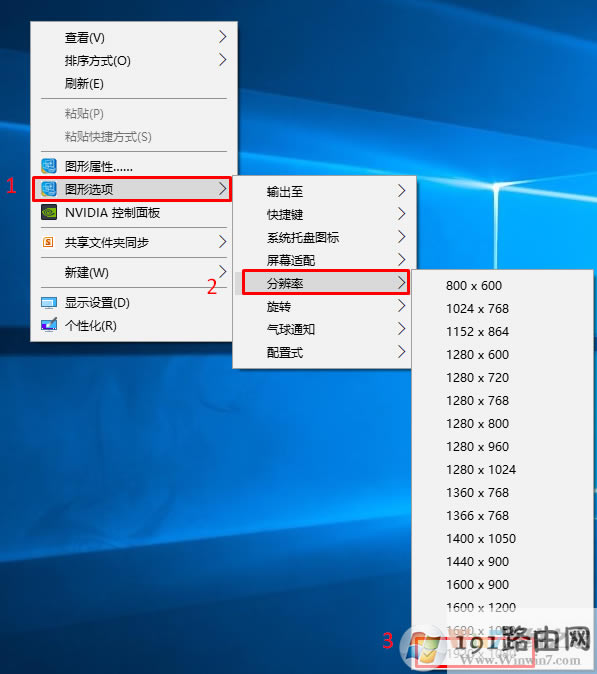
Task: Expand the 图形选项 submenu arrow
Action: click(222, 189)
